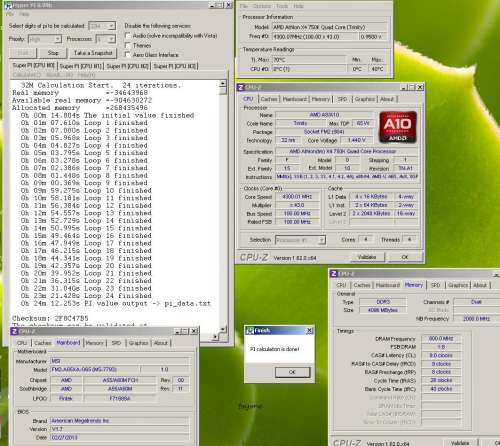The image size is (500, 446).
Task: Click Validate in the top CPU-Z window
Action: click(367, 257)
